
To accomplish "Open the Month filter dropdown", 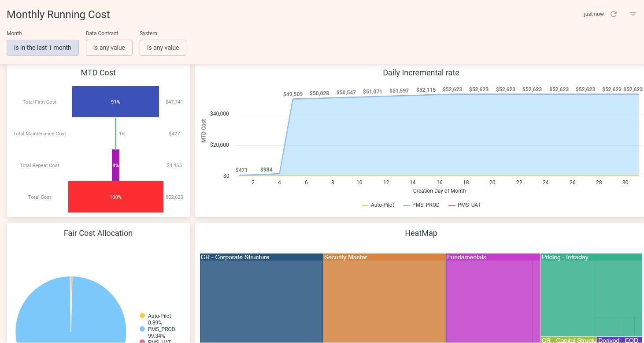I will click(43, 48).
